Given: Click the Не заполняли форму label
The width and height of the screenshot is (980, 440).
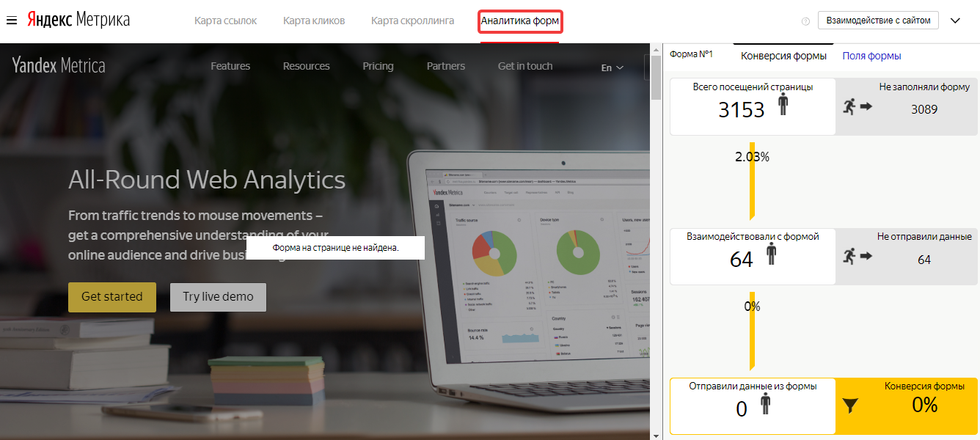Looking at the screenshot, I should tap(924, 87).
